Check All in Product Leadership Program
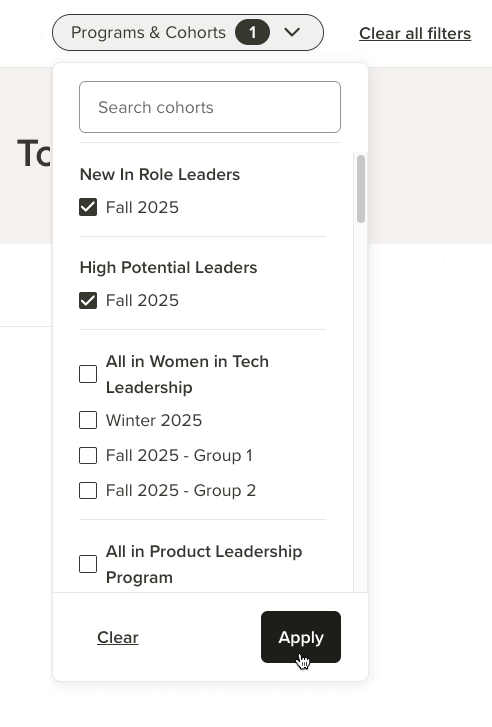This screenshot has height=727, width=492. coord(88,564)
